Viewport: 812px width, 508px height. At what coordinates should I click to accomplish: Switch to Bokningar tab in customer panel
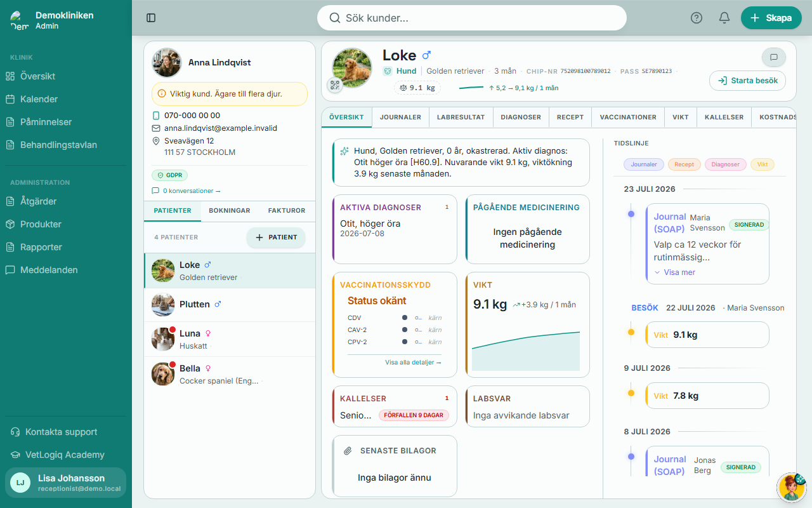click(230, 211)
